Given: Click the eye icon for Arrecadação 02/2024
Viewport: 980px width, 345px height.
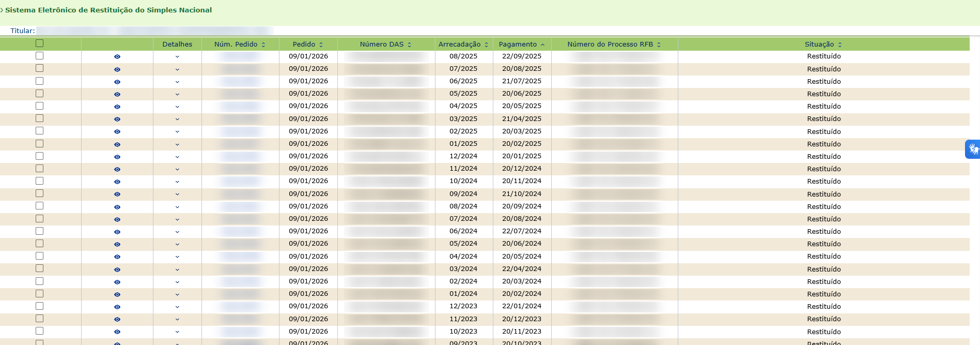Looking at the screenshot, I should coord(117,282).
